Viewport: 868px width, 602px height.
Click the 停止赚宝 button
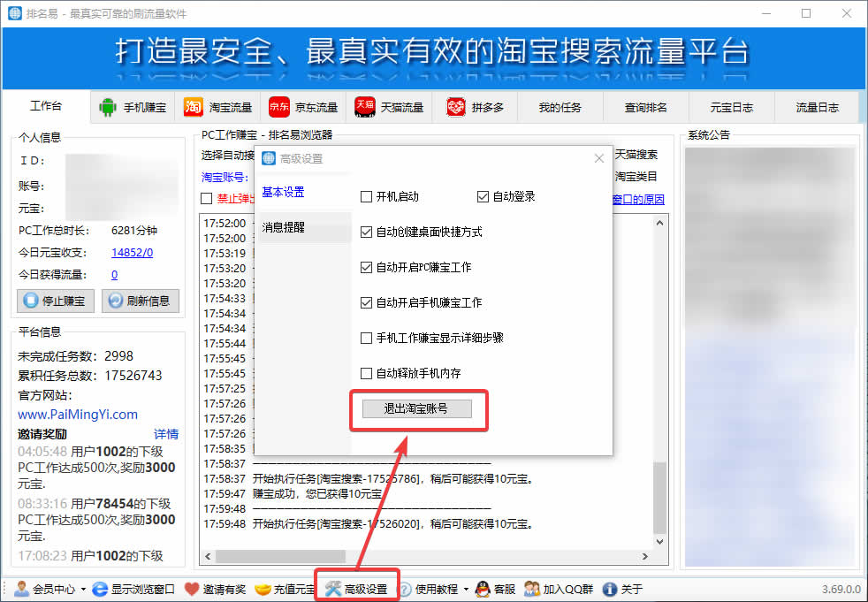pos(56,301)
